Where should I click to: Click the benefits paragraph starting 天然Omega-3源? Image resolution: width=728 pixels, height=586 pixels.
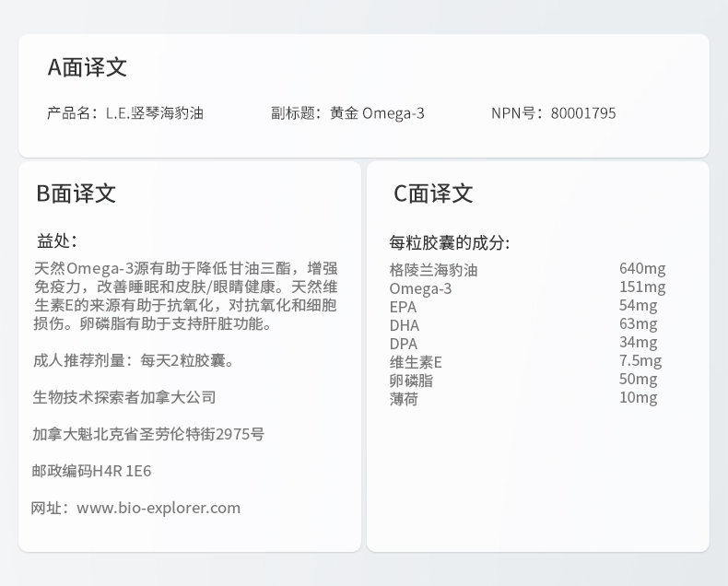[x=186, y=296]
